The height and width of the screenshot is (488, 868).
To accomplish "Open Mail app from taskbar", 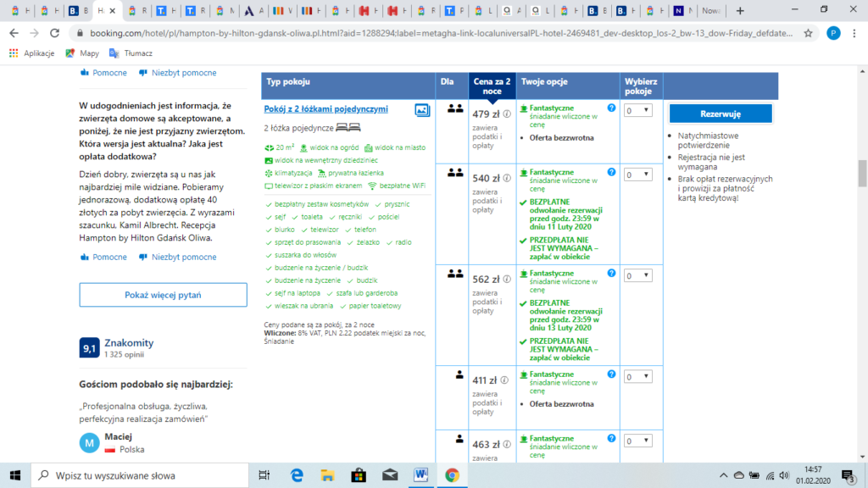I will click(390, 475).
